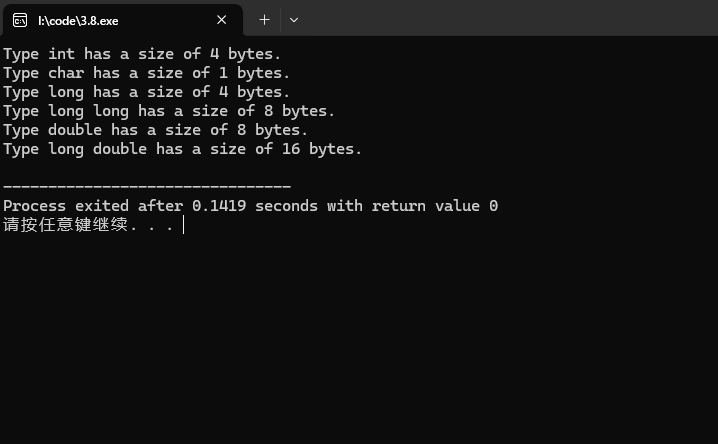The height and width of the screenshot is (444, 718).
Task: Close the 3.8.exe terminal tab
Action: (x=222, y=20)
